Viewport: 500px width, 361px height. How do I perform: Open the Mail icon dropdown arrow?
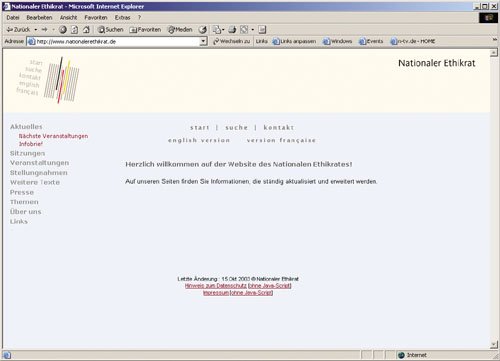[x=223, y=30]
